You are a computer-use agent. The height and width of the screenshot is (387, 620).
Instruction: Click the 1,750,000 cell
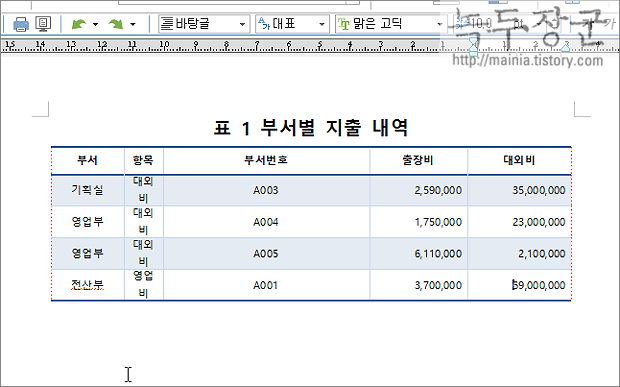click(418, 222)
